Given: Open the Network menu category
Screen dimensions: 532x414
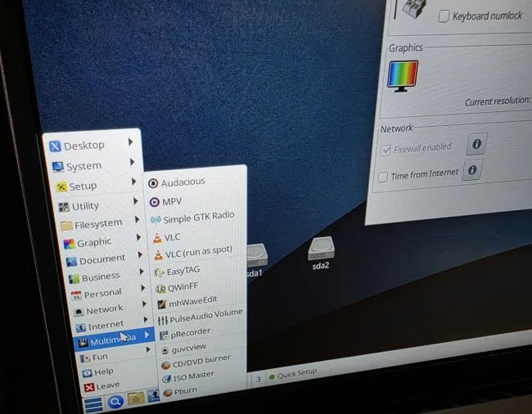Looking at the screenshot, I should coord(110,308).
